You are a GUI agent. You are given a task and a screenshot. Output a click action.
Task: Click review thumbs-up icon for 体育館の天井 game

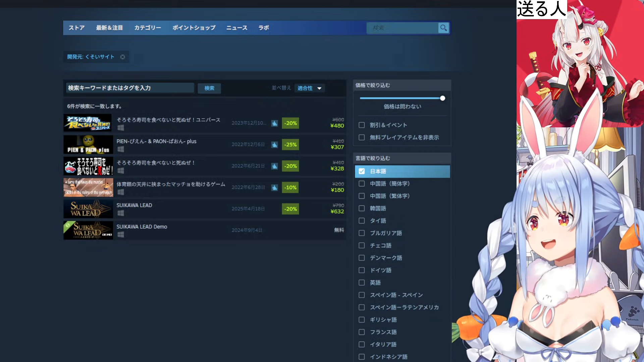[x=274, y=188]
